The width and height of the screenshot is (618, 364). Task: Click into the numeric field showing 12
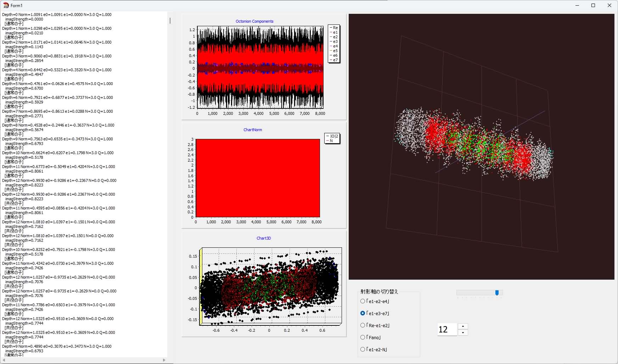(x=448, y=330)
